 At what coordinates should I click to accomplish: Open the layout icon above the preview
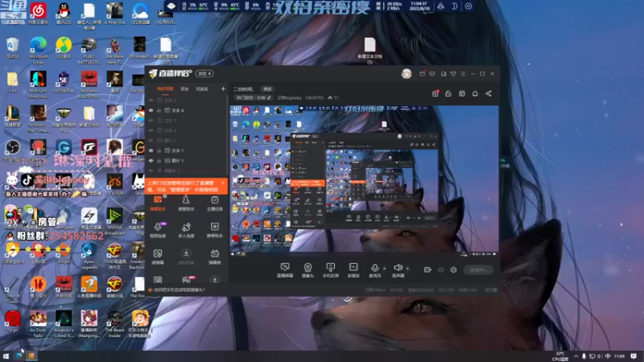click(x=461, y=93)
